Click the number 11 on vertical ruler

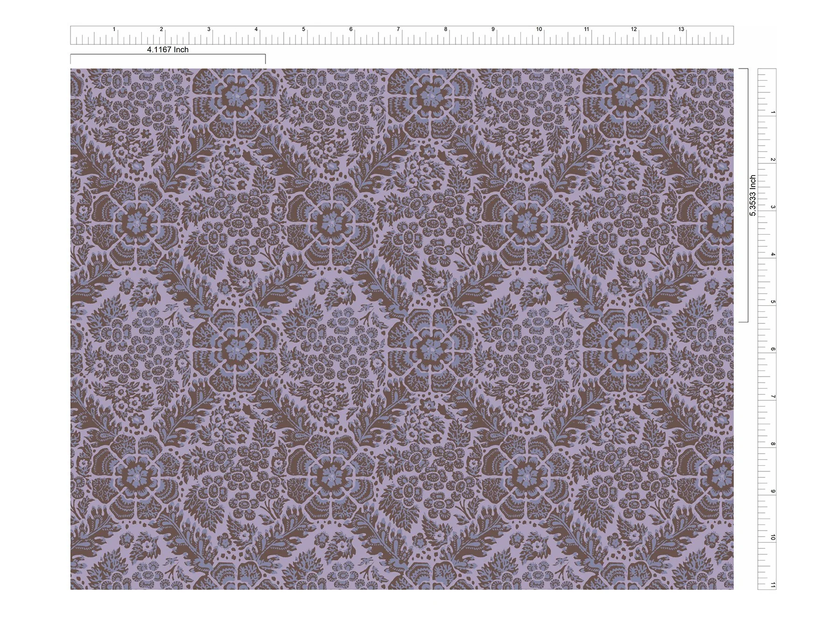(x=773, y=585)
